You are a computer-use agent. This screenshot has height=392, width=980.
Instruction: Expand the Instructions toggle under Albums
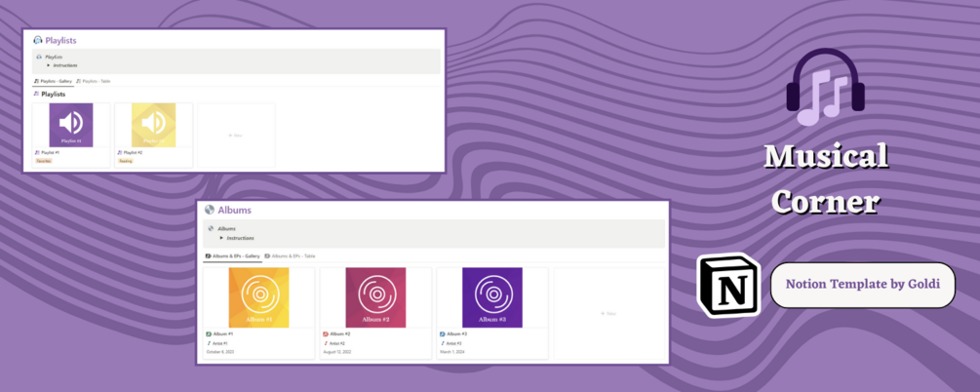coord(221,238)
